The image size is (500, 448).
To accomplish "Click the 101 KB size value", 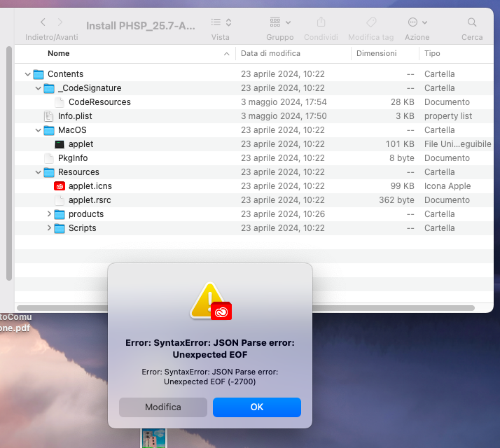I will point(400,144).
